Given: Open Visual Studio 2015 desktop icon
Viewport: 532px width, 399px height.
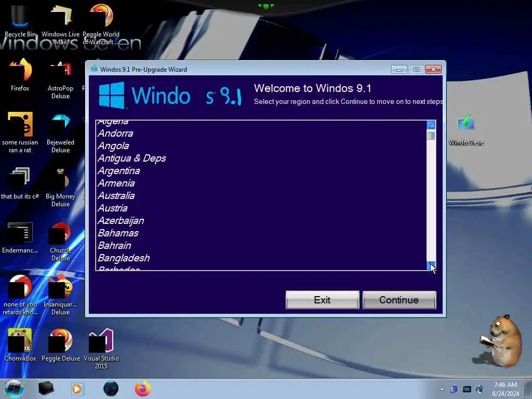Looking at the screenshot, I should coord(101,349).
